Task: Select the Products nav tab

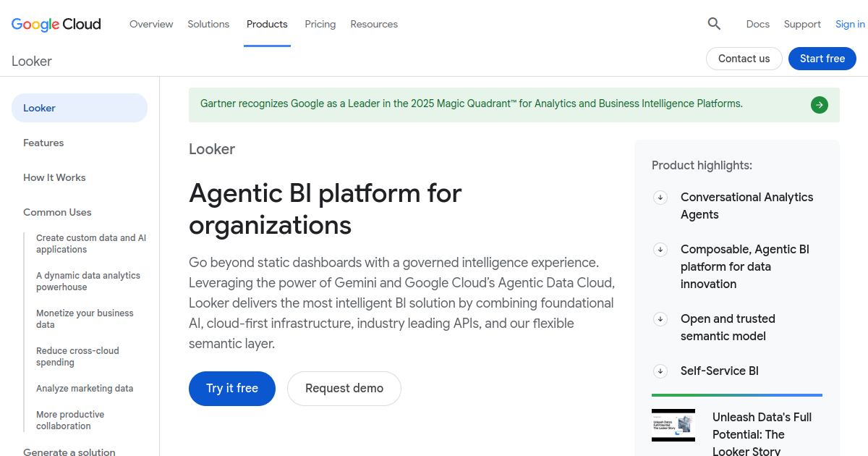Action: click(267, 24)
